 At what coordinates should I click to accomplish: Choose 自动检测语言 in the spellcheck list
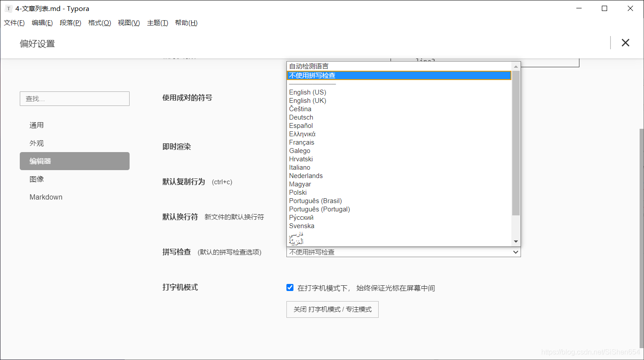tap(399, 66)
